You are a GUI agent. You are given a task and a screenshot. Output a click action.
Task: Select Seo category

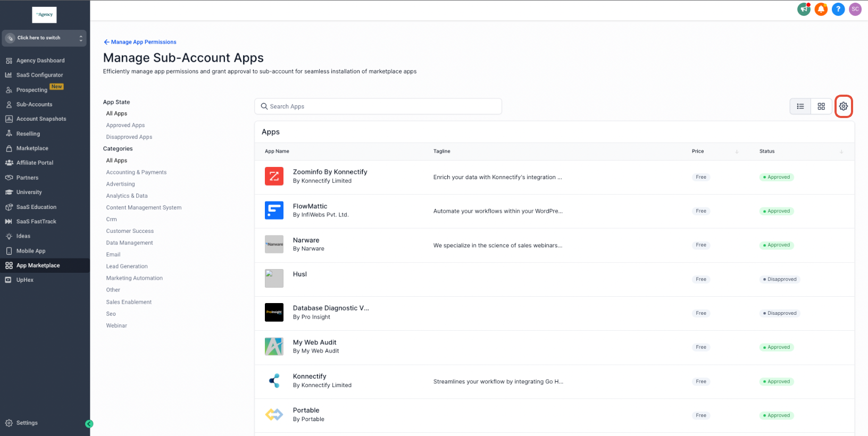[111, 314]
